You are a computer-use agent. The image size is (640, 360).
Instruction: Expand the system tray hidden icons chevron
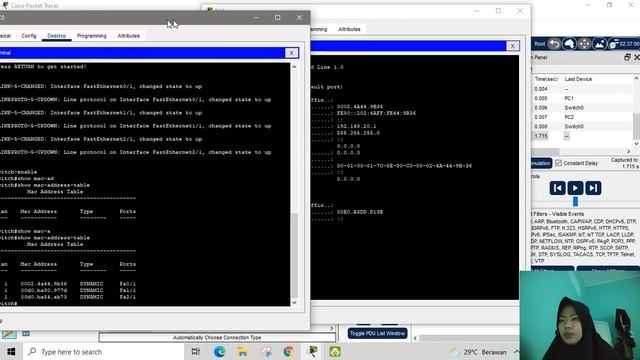pos(516,352)
